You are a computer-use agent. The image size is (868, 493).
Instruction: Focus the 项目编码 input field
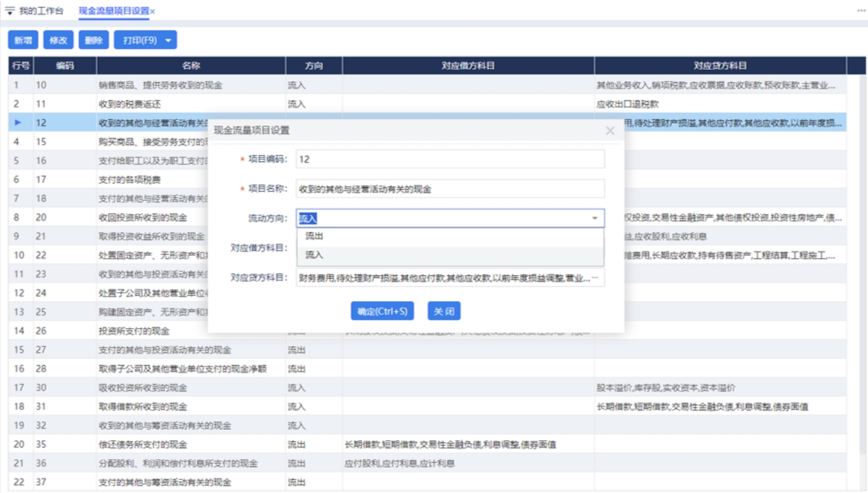pos(451,159)
